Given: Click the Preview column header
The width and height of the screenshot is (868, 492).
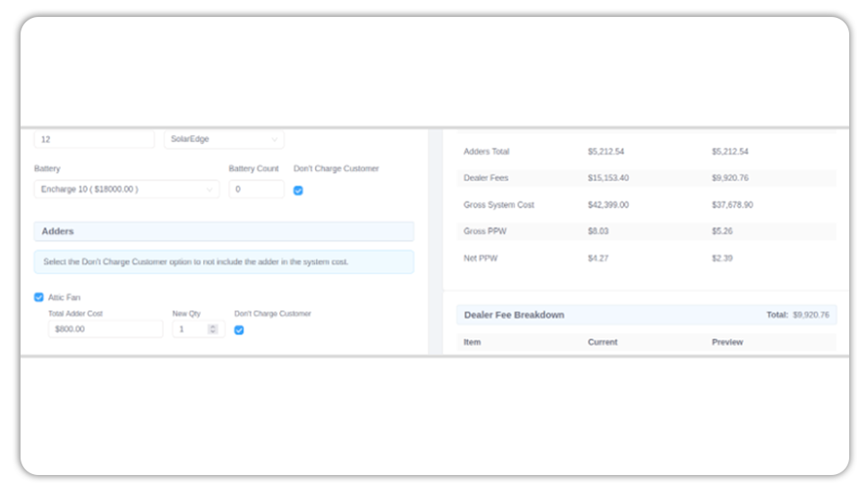Looking at the screenshot, I should click(x=728, y=343).
